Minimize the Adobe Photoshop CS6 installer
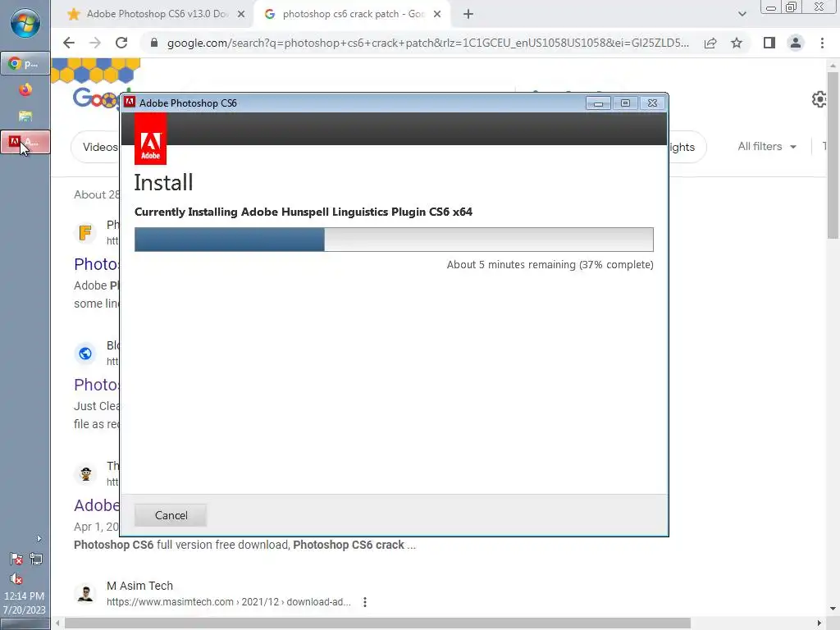The image size is (840, 630). click(x=598, y=103)
